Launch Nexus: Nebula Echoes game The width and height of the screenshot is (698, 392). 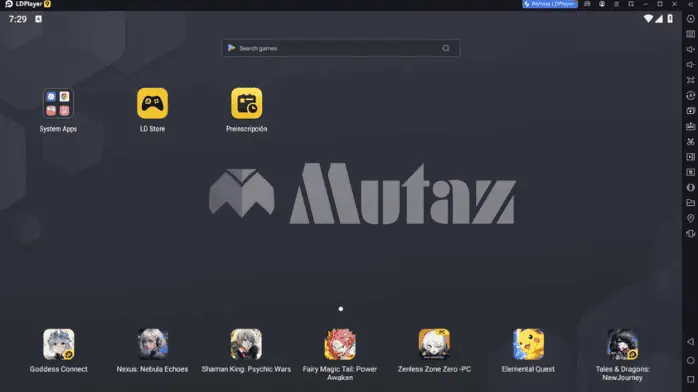tap(152, 344)
